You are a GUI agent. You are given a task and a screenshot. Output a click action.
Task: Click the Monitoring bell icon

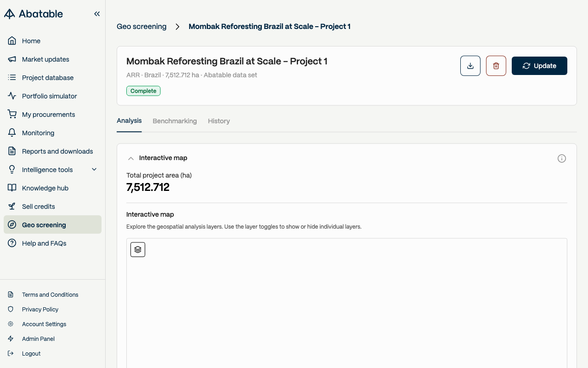point(12,133)
